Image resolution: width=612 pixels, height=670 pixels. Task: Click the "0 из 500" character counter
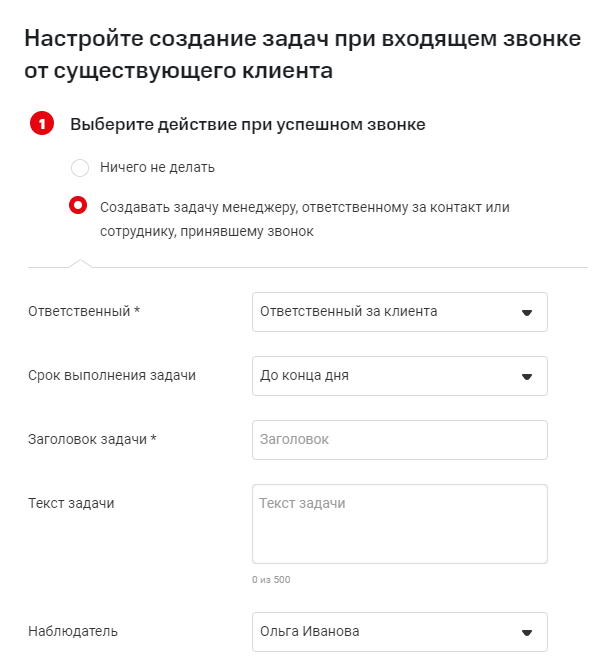271,580
